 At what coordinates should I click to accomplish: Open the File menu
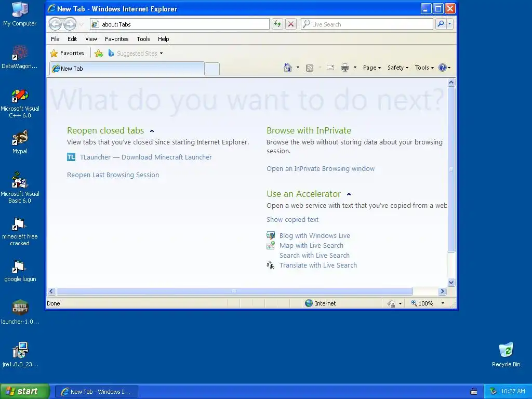(x=55, y=39)
